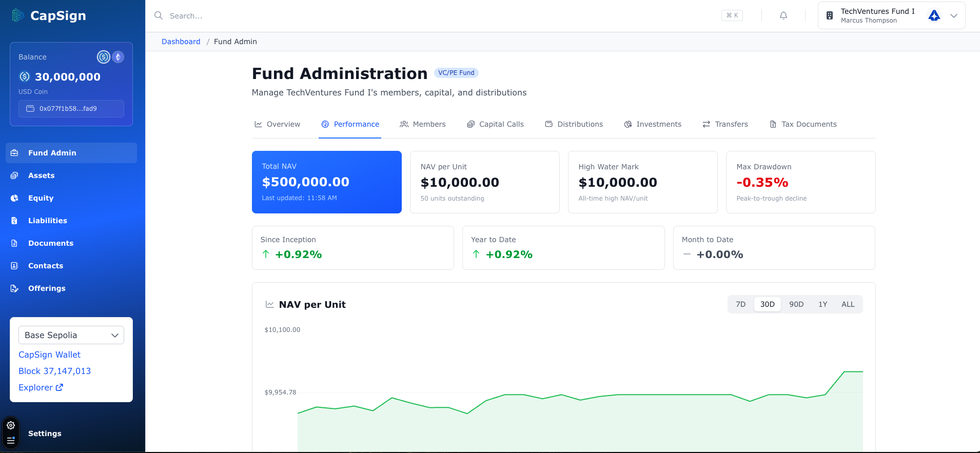Select the 1Y chart range option
The width and height of the screenshot is (980, 453).
pos(822,304)
